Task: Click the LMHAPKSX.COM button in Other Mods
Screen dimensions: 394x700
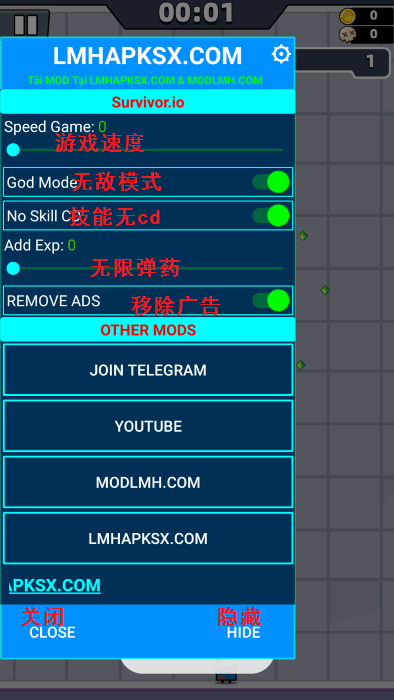Action: point(148,538)
